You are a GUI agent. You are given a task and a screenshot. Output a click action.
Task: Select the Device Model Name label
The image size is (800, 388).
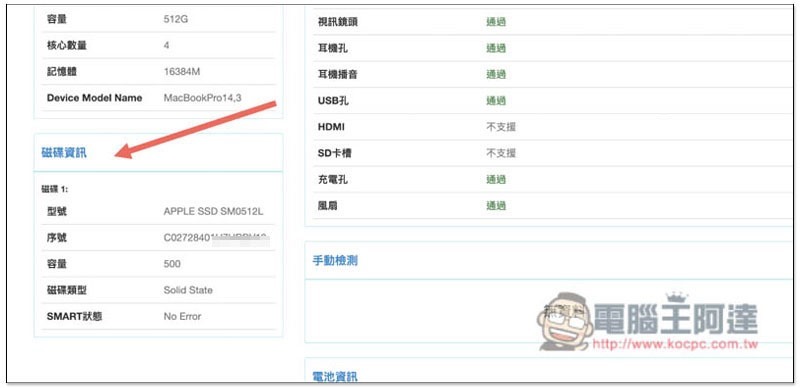94,98
